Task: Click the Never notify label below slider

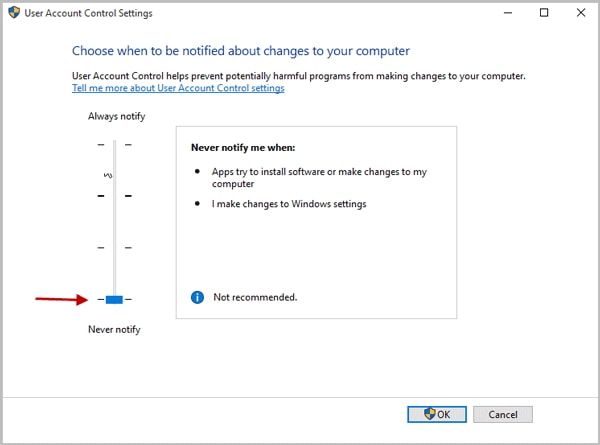Action: (114, 330)
